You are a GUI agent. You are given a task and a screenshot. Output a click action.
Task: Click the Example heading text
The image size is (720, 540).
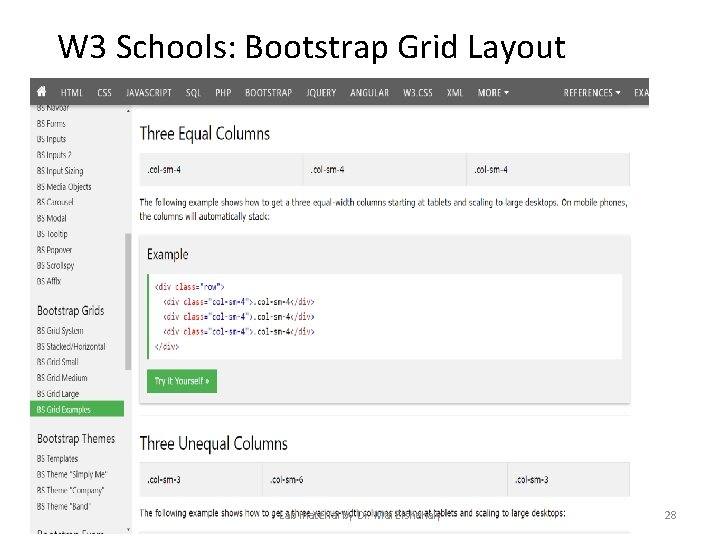coord(168,254)
